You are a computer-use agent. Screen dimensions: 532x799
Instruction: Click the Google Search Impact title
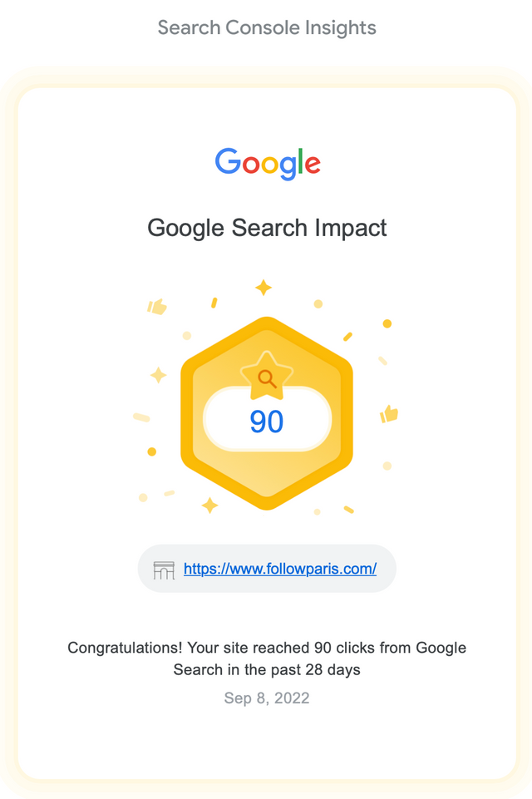[x=267, y=228]
